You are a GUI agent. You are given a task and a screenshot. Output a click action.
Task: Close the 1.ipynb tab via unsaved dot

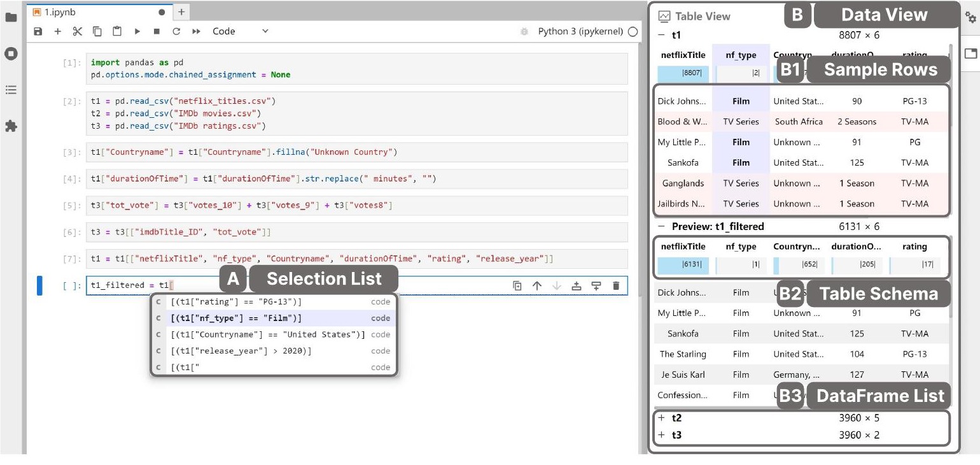coord(162,11)
